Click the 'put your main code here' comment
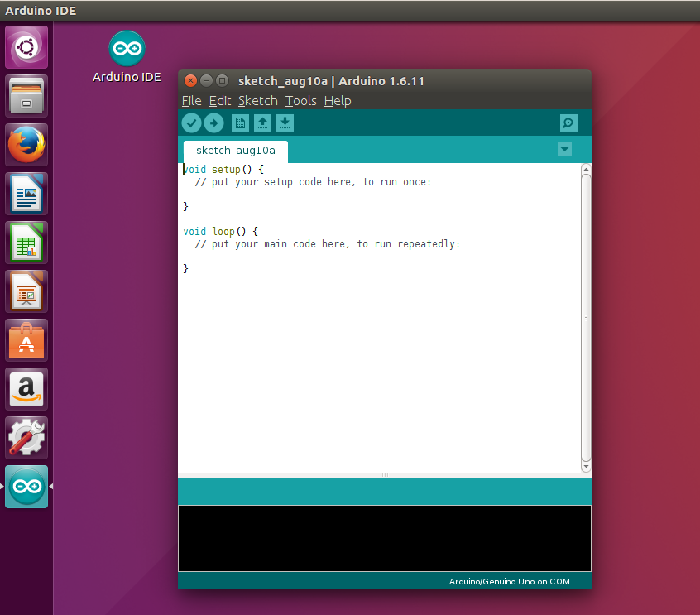The width and height of the screenshot is (700, 615). (327, 244)
